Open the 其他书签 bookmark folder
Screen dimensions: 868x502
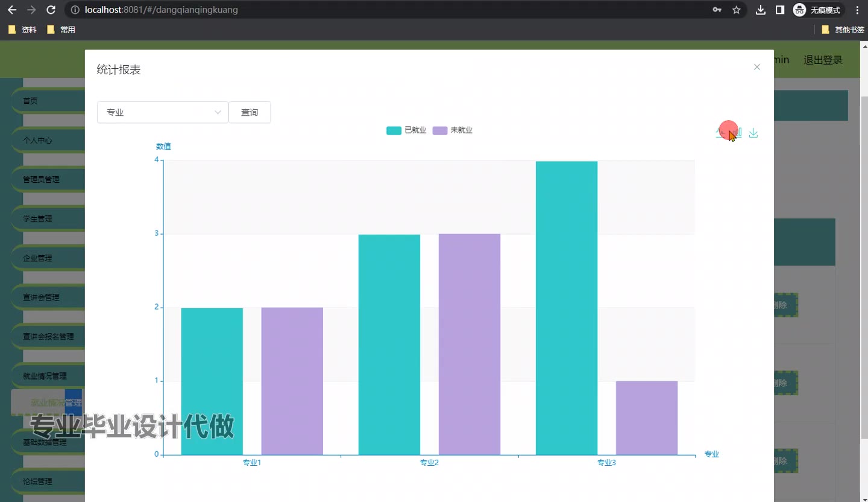[x=843, y=30]
